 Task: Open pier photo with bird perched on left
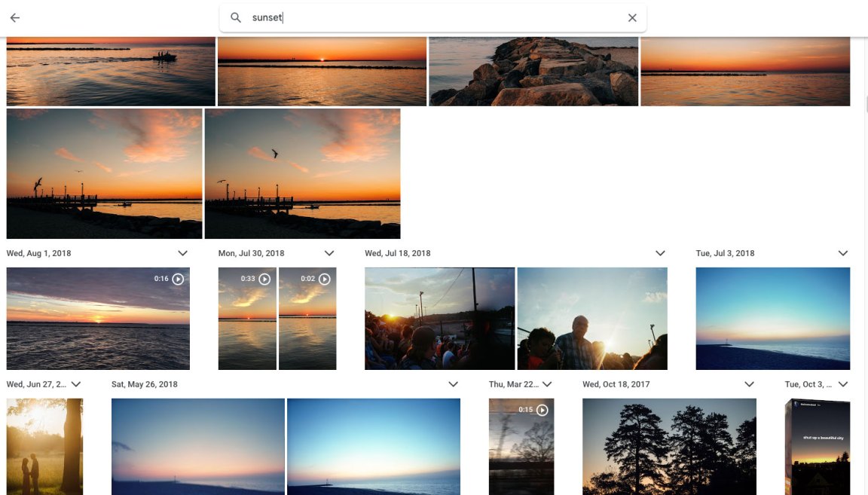click(x=104, y=173)
